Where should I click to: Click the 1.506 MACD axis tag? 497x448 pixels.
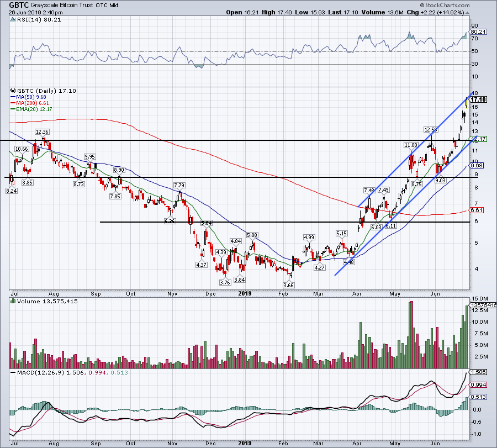[x=478, y=372]
